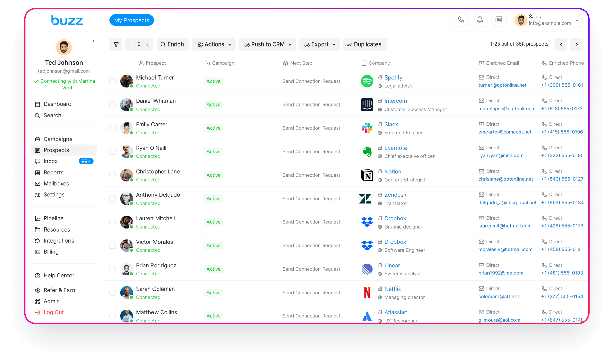
Task: Click the Spotify company logo
Action: pyautogui.click(x=367, y=81)
